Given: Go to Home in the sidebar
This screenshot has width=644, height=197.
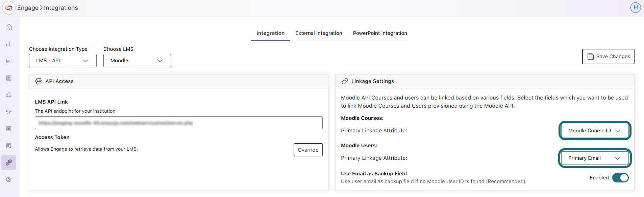Looking at the screenshot, I should point(9,27).
